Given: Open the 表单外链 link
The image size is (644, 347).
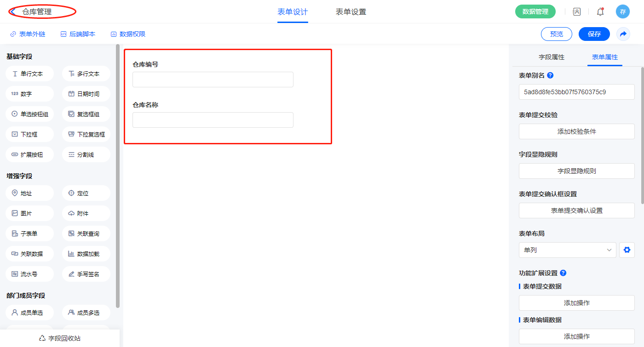Looking at the screenshot, I should [28, 34].
